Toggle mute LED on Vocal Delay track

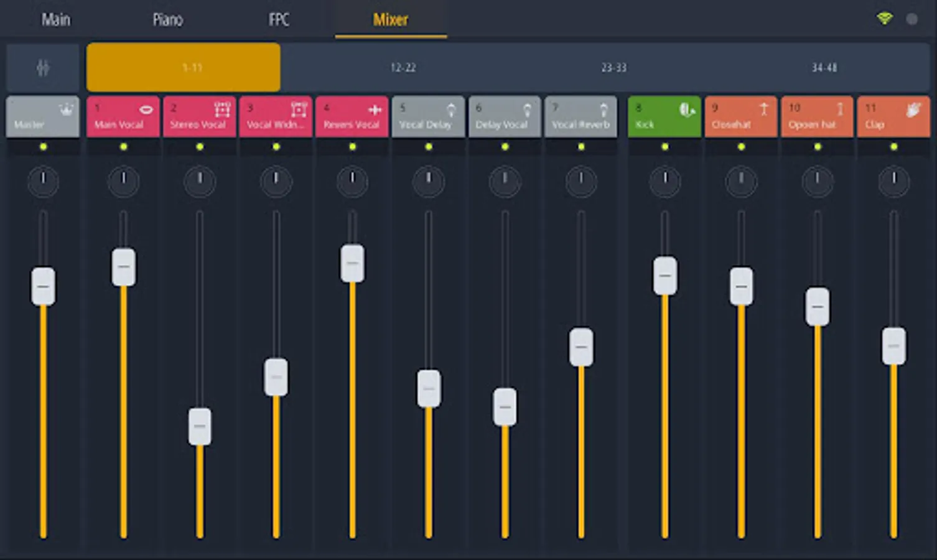click(428, 147)
